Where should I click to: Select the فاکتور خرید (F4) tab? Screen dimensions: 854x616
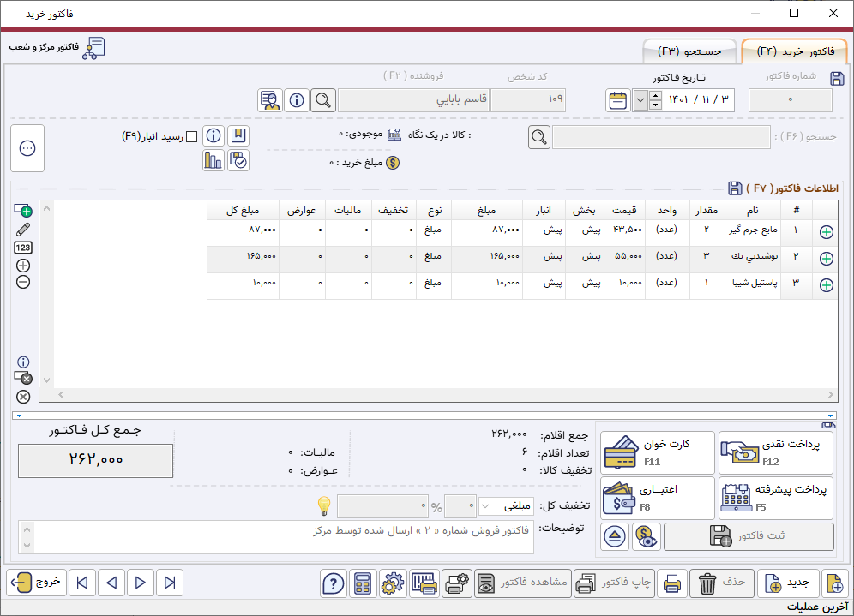click(x=794, y=51)
